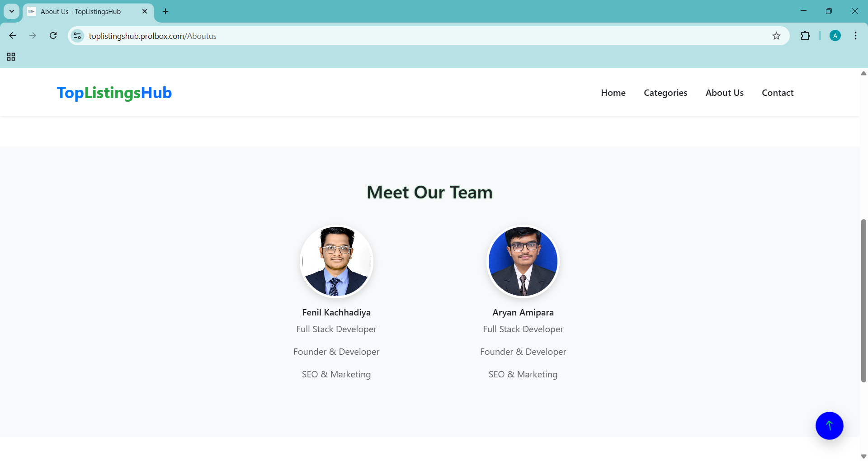The height and width of the screenshot is (461, 868).
Task: Expand the tab search dropdown
Action: coord(12,11)
